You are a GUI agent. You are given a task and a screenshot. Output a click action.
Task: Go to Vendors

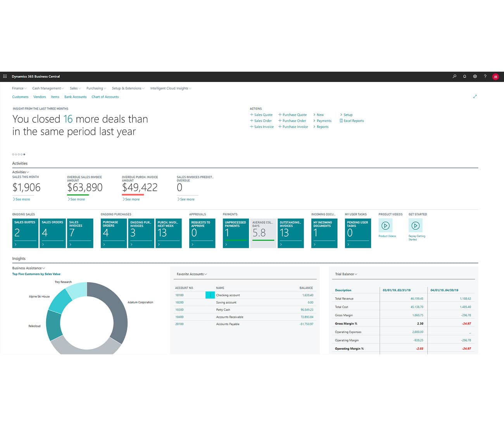(x=40, y=97)
